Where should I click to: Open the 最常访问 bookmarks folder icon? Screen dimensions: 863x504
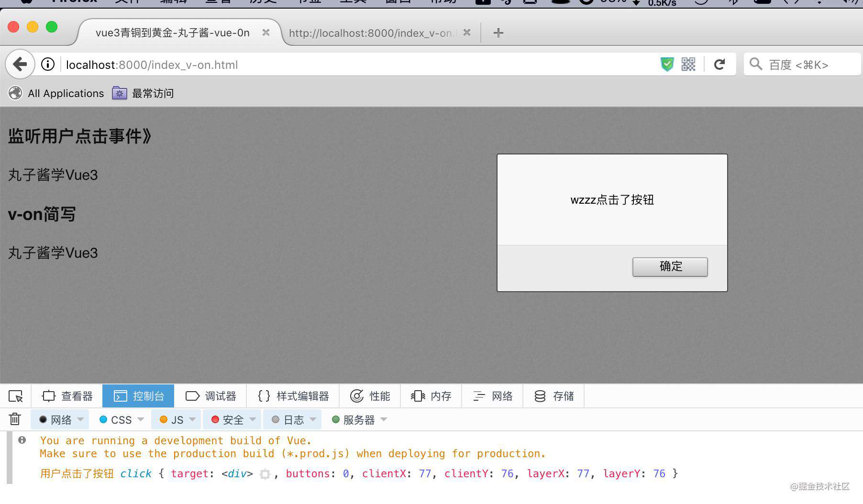coord(119,93)
